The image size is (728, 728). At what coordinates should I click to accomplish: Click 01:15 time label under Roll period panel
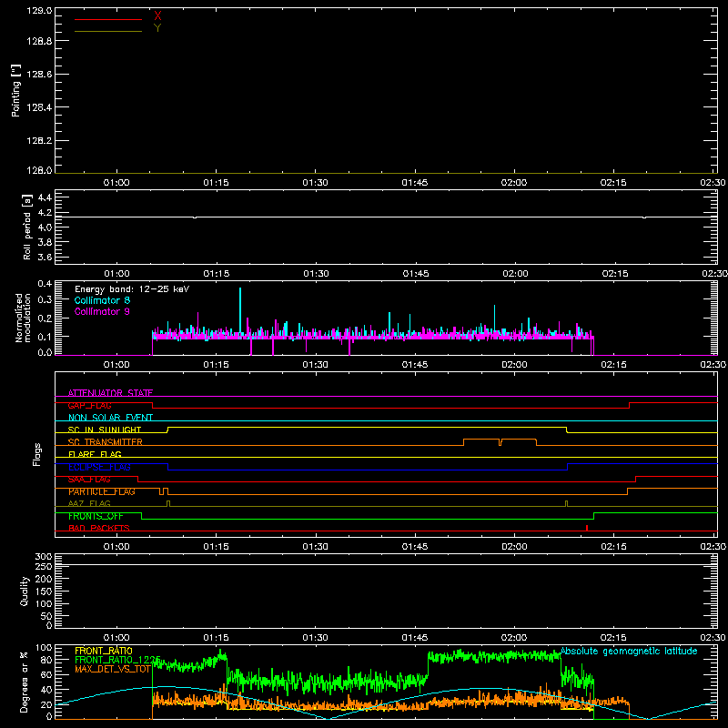(217, 274)
